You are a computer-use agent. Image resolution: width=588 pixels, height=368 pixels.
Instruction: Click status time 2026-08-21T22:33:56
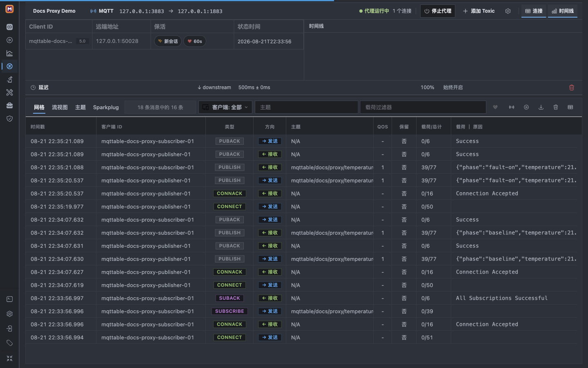tap(265, 42)
